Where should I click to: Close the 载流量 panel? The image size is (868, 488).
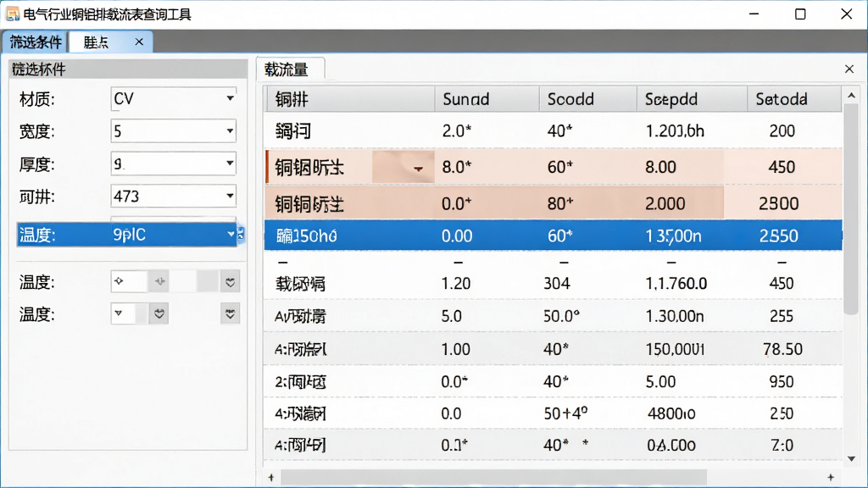(x=849, y=69)
